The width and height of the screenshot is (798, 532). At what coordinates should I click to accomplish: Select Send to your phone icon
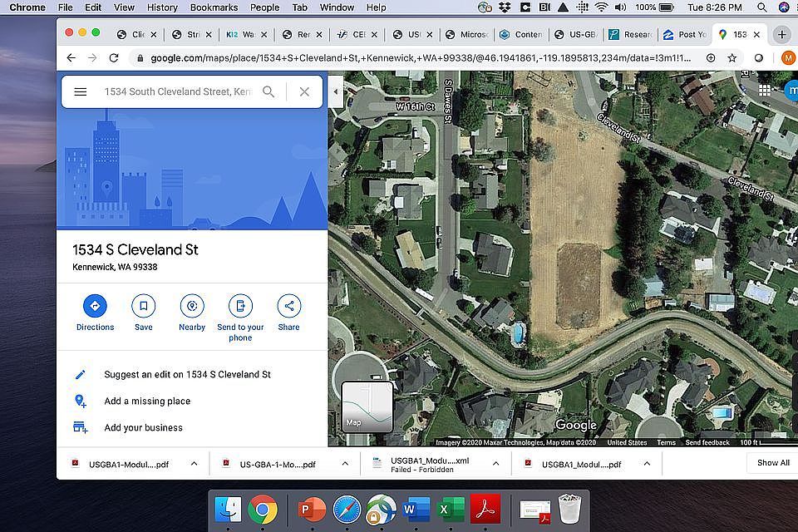(x=240, y=306)
